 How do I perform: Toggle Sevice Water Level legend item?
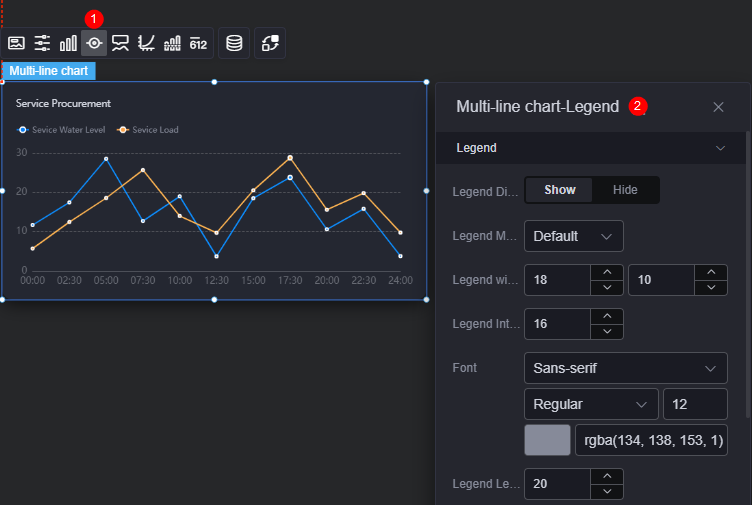coord(61,130)
